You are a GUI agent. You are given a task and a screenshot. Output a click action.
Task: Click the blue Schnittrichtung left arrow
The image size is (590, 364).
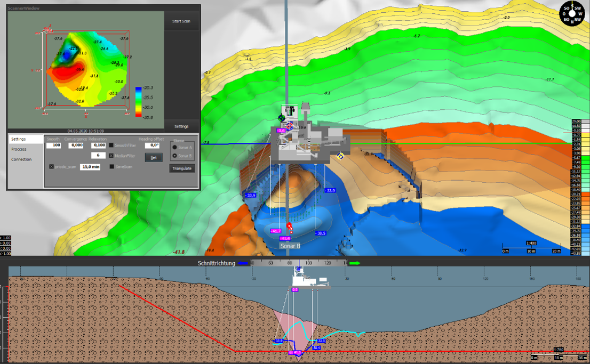[x=243, y=263]
